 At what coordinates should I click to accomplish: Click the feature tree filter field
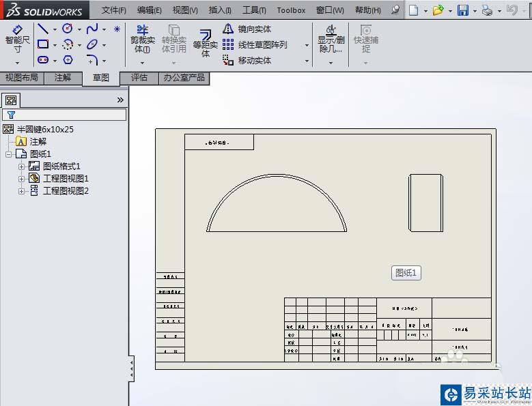68,115
